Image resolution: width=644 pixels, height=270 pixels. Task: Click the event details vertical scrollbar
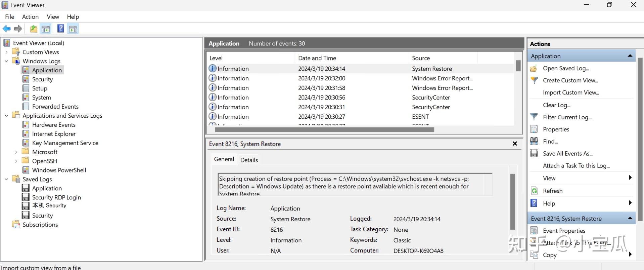(512, 201)
